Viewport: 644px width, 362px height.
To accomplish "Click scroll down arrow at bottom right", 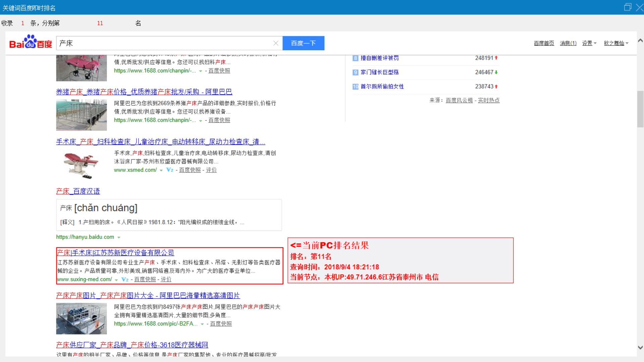I will tap(640, 348).
